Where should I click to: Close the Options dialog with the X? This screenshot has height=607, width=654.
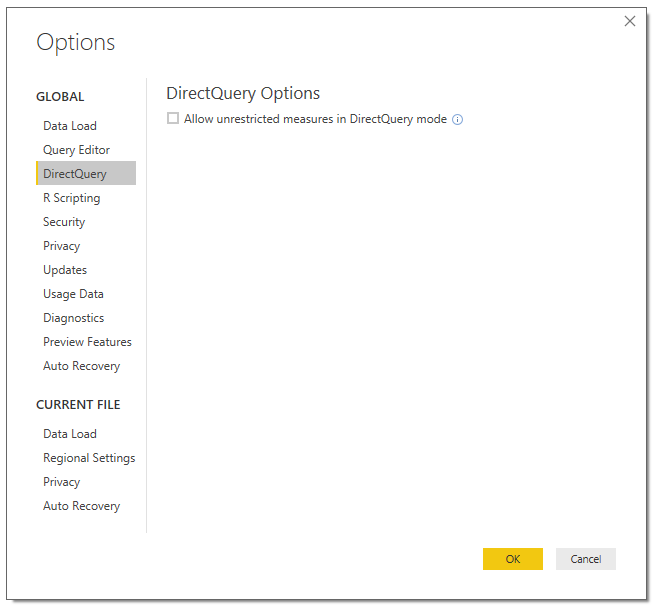pos(629,21)
